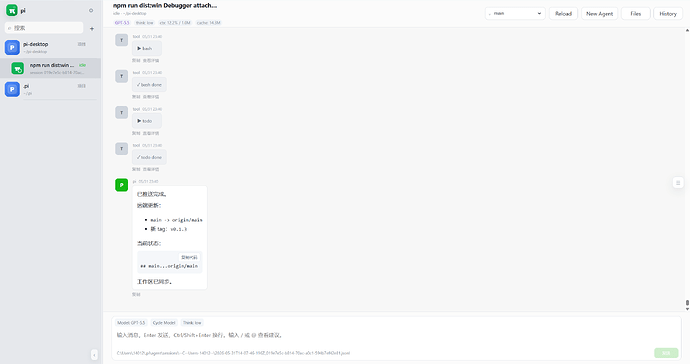Click copy link under 'todo done' message
The height and width of the screenshot is (364, 690).
[x=136, y=169]
